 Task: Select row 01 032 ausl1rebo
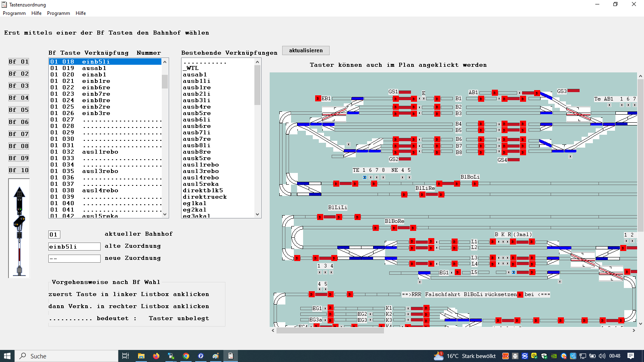coord(105,152)
